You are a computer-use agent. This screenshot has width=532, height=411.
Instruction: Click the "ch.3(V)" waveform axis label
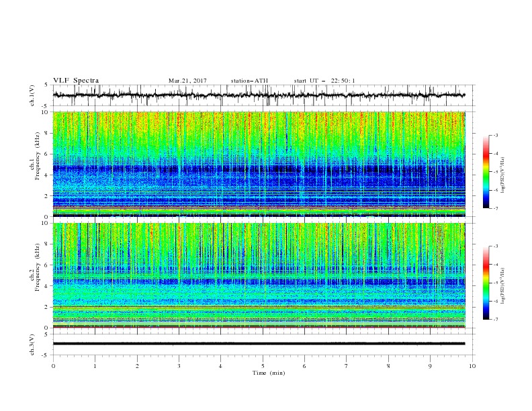pyautogui.click(x=32, y=345)
